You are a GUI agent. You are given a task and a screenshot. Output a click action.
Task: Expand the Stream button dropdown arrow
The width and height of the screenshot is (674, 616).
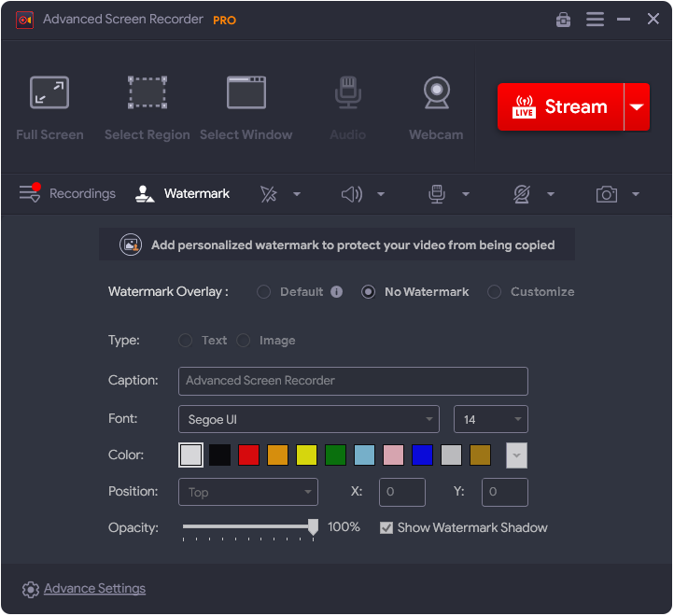637,107
